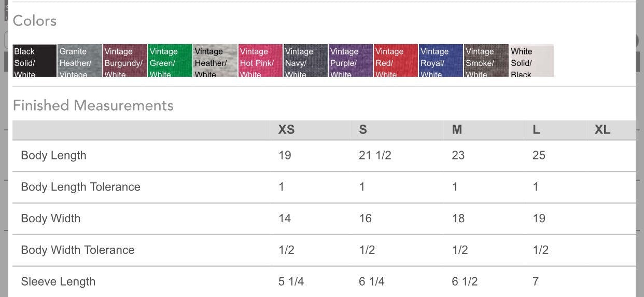The width and height of the screenshot is (644, 297).
Task: Select the Vintage Green/White swatch
Action: pyautogui.click(x=170, y=60)
